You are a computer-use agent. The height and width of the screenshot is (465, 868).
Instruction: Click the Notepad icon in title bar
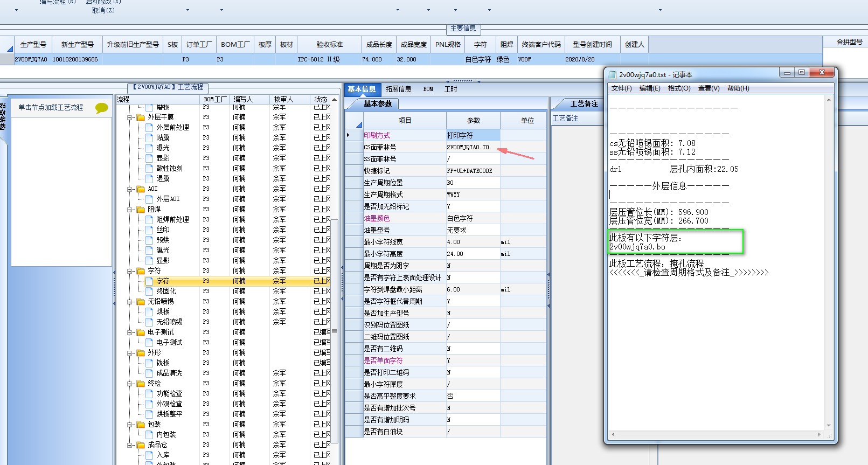click(x=612, y=75)
